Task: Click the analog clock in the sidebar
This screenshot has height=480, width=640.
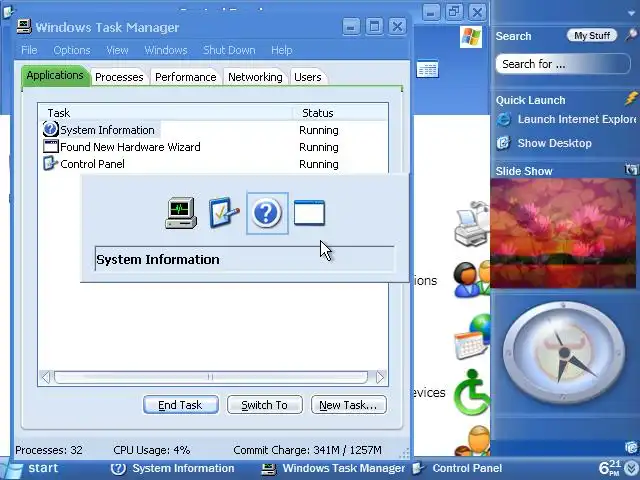Action: point(564,353)
